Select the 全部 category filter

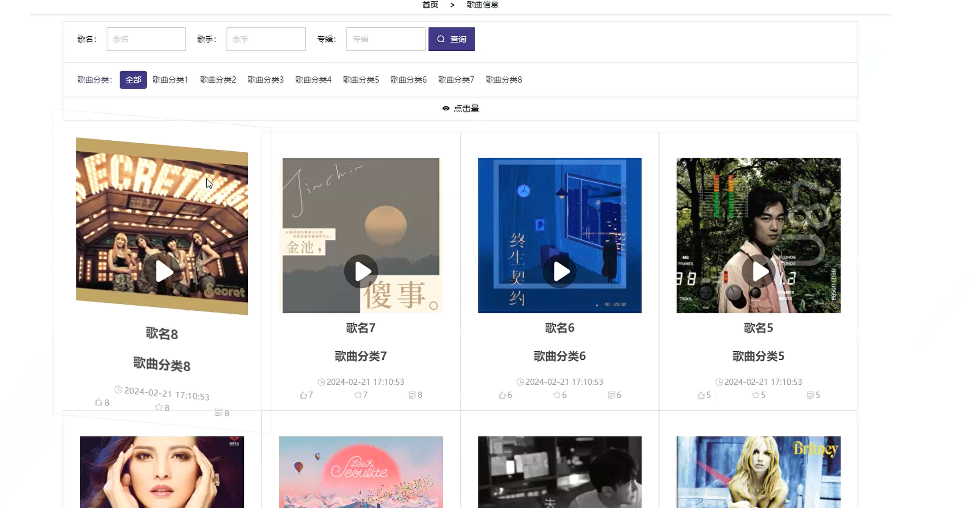click(133, 80)
